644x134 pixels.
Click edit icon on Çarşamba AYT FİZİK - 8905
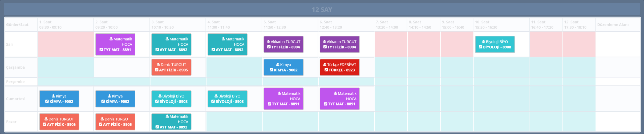click(x=157, y=70)
